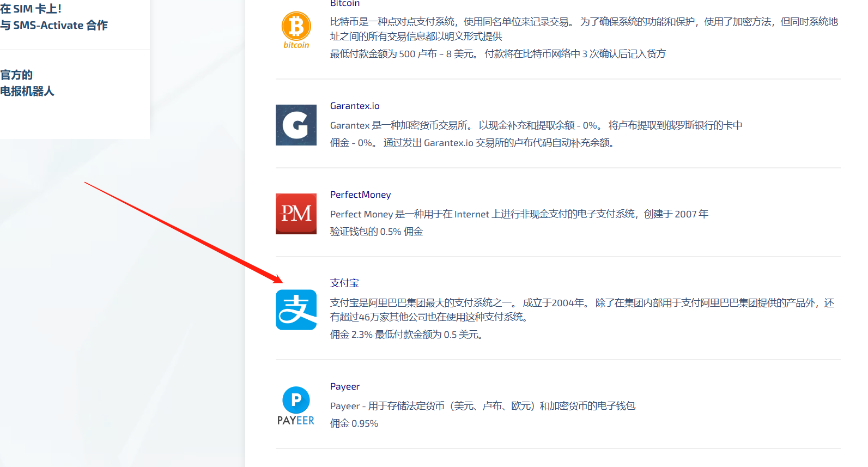This screenshot has height=467, width=868.
Task: Open the 与 SMS-Activate 合作 sidebar link
Action: click(54, 25)
